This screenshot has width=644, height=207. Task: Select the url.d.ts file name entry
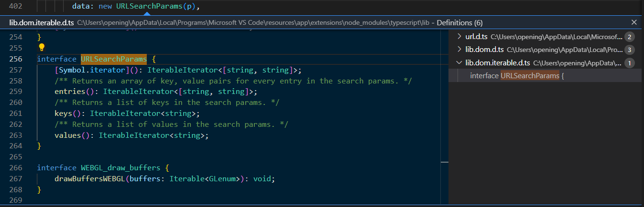pos(476,37)
